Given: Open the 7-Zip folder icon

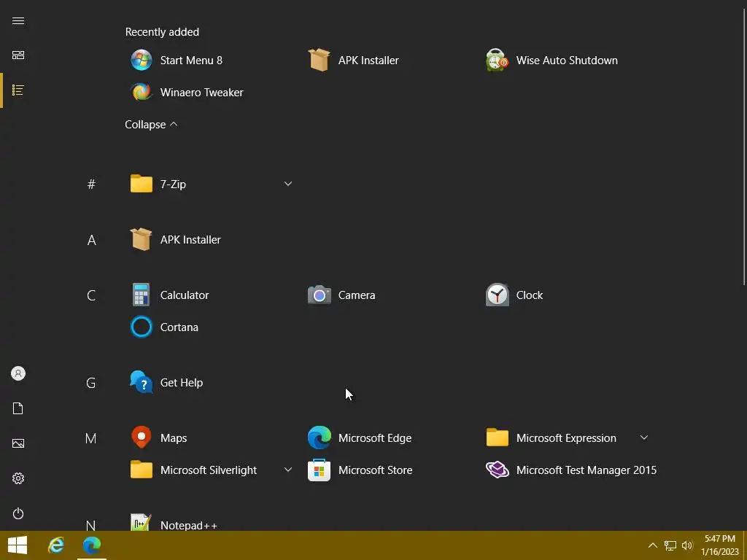Looking at the screenshot, I should pos(142,184).
